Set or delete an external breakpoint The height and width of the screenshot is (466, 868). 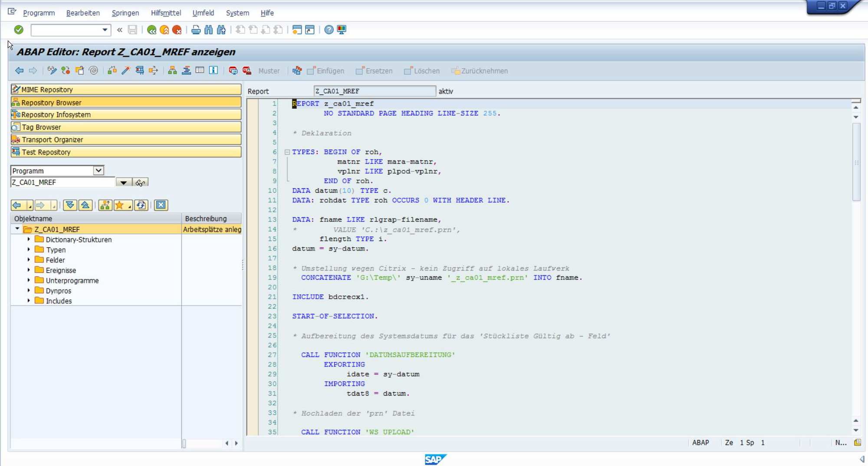(x=247, y=70)
